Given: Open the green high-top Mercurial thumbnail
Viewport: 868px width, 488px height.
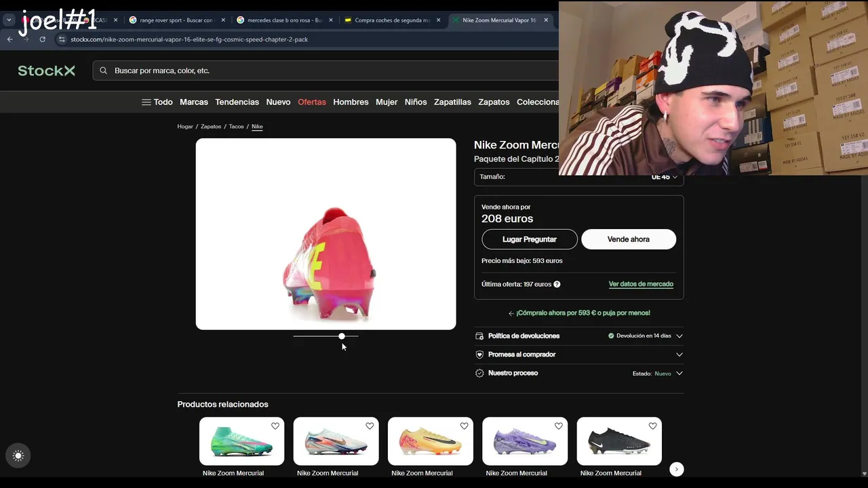Looking at the screenshot, I should 241,441.
